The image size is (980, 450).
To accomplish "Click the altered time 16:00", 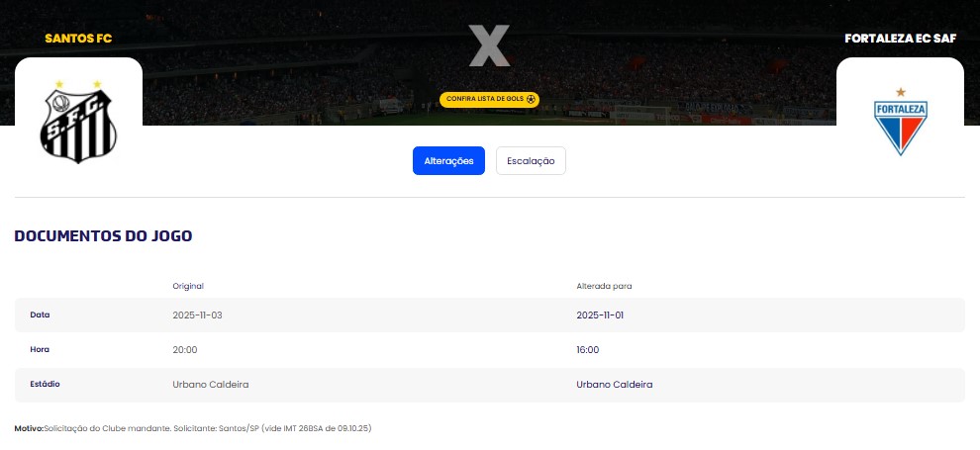I will click(x=588, y=349).
